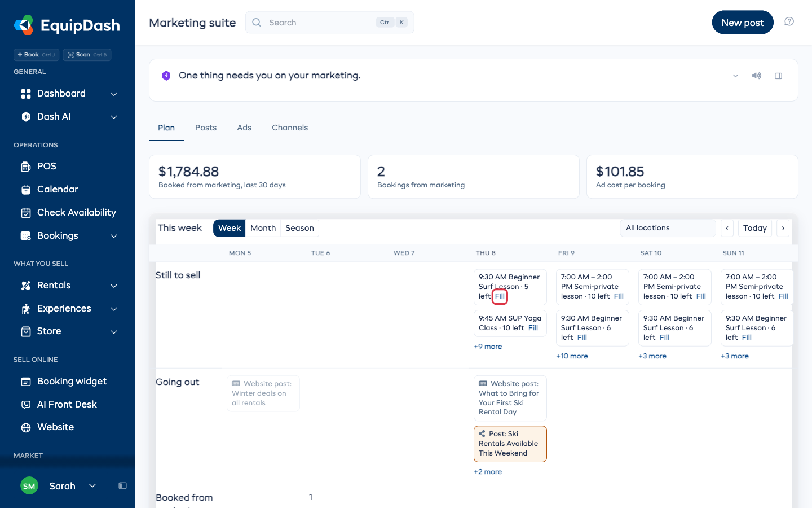Open the side panel layout icon

(x=779, y=76)
